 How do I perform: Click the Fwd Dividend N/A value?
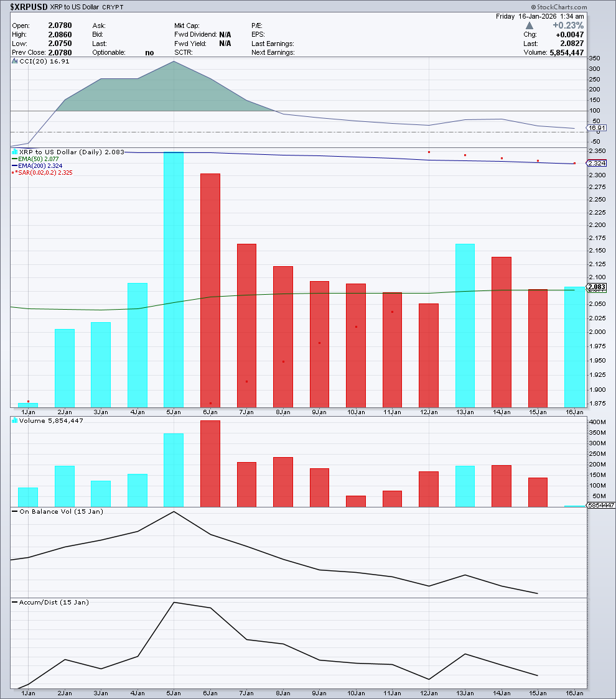coord(225,34)
